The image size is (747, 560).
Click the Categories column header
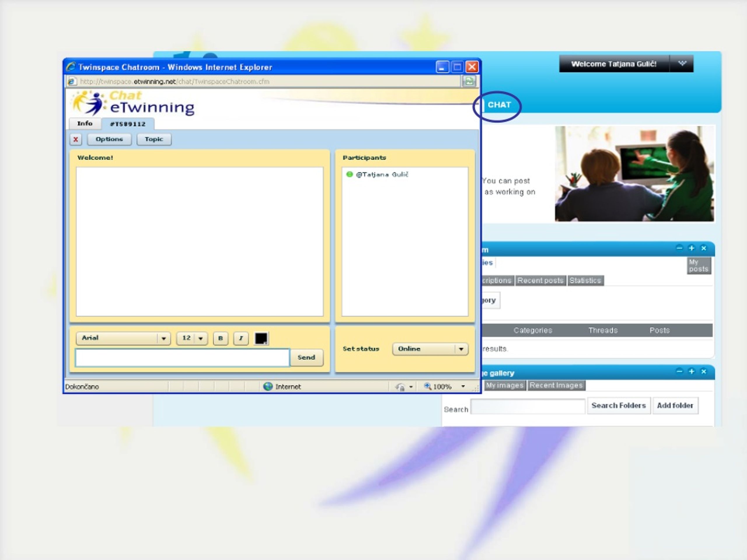533,330
